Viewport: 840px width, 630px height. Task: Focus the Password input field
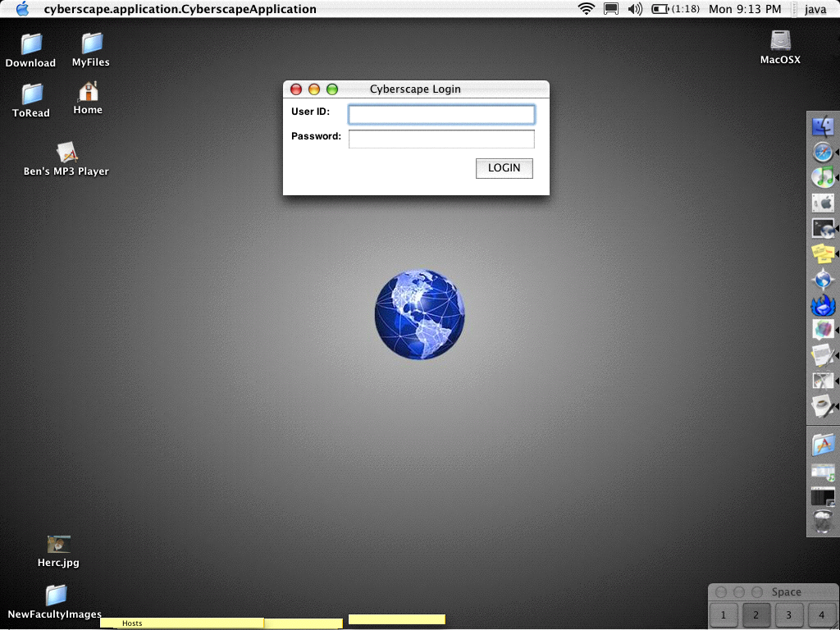pyautogui.click(x=441, y=139)
